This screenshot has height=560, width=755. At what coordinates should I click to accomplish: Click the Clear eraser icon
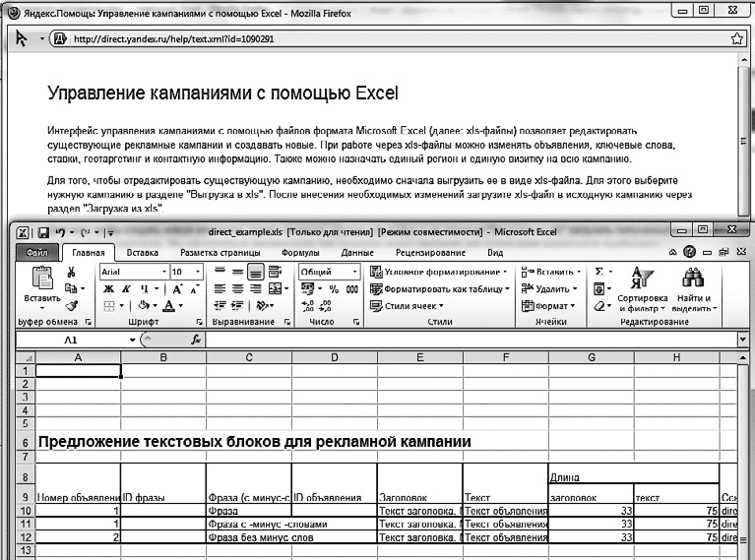(599, 306)
